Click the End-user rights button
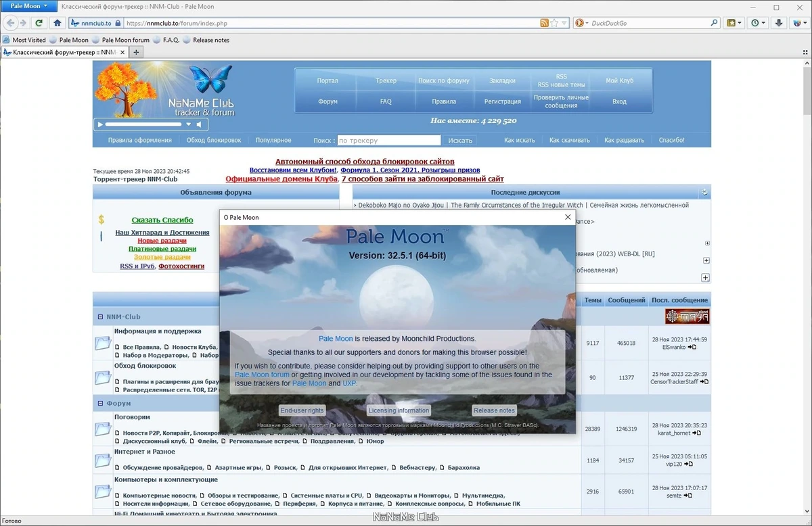Viewport: 812px width, 526px height. click(x=302, y=410)
